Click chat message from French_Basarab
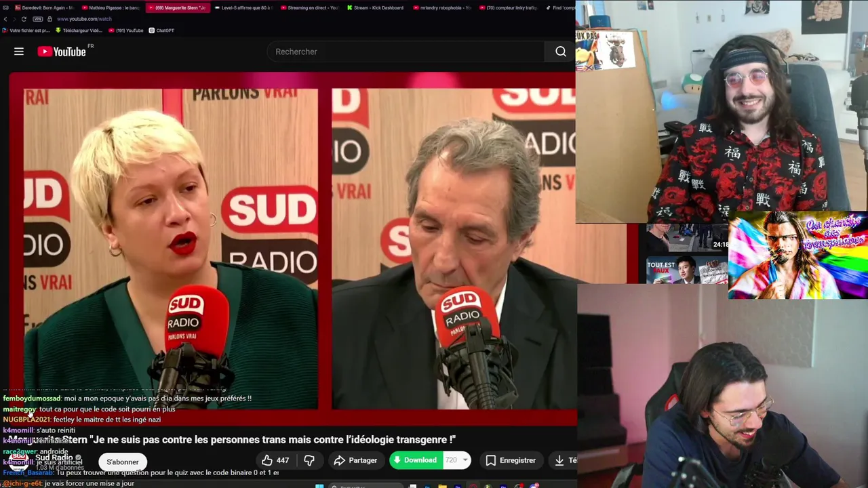 (140, 472)
